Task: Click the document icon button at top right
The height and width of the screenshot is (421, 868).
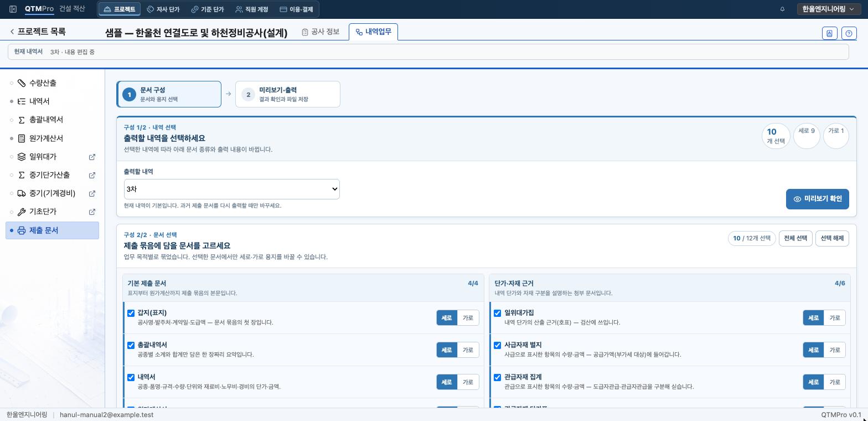Action: pos(829,33)
